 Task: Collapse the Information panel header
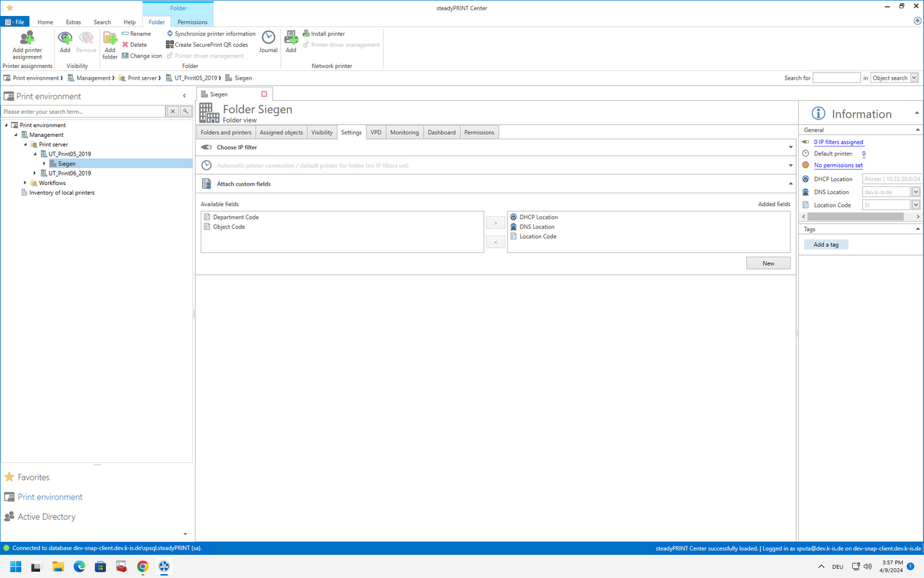pos(916,113)
